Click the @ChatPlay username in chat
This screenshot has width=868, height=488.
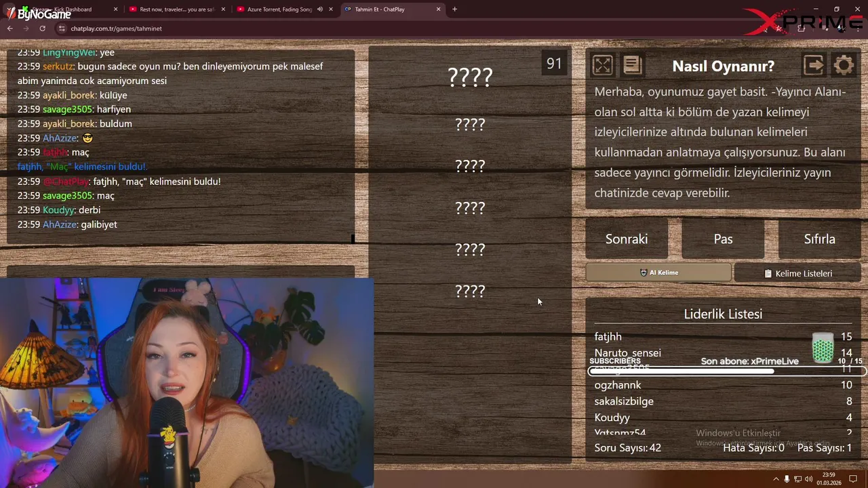(66, 182)
